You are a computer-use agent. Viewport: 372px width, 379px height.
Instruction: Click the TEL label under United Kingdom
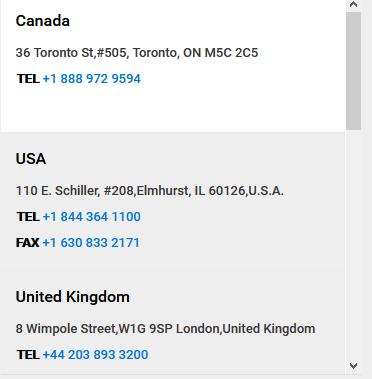point(28,355)
